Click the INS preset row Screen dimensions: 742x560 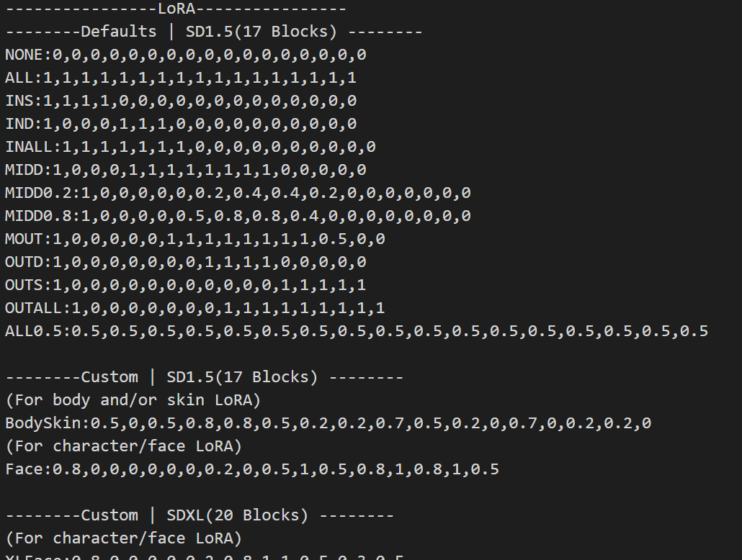click(180, 101)
